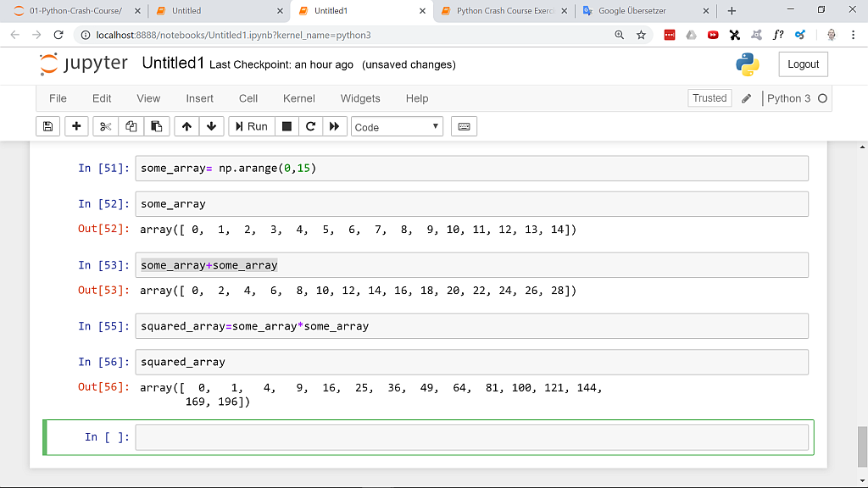This screenshot has height=488, width=868.
Task: Click the some_array+some_array cell 53
Action: click(471, 265)
